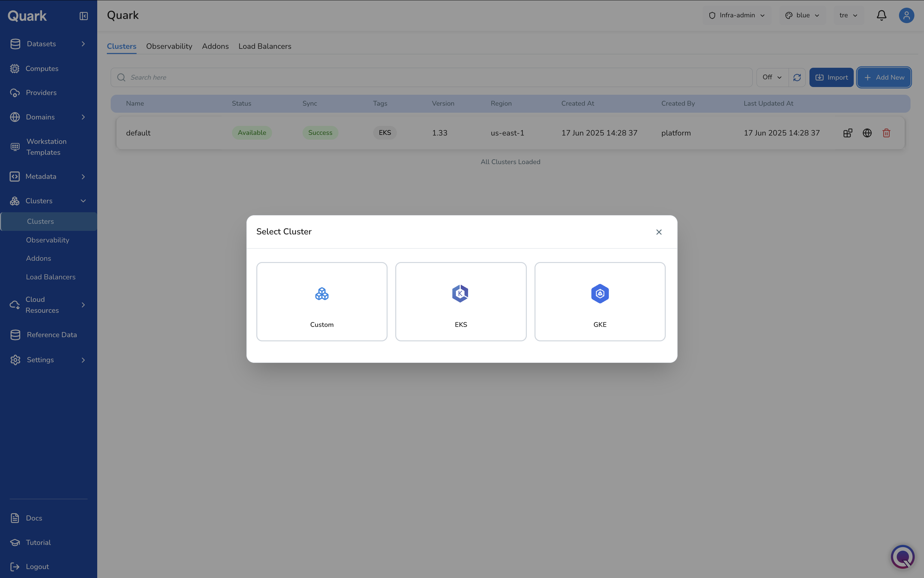Open default cluster dashboard icon
This screenshot has height=578, width=924.
point(848,133)
